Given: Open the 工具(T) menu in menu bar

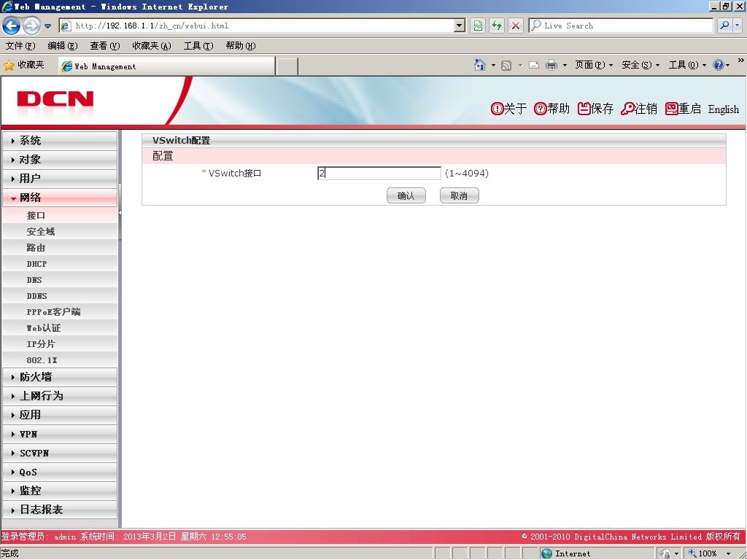Looking at the screenshot, I should (x=198, y=46).
